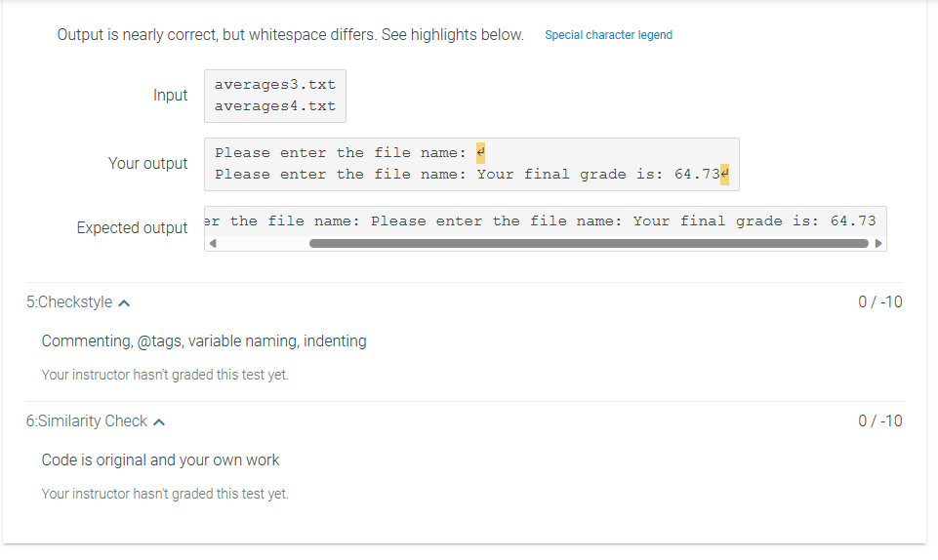Click 'Output is nearly correct' message
Screen dimensions: 938x560
pos(290,35)
